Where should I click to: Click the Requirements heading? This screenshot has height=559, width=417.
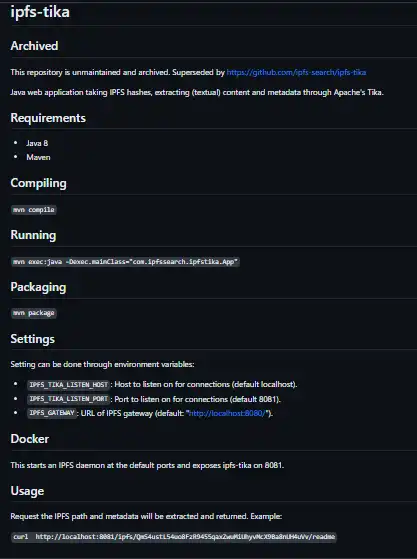[x=48, y=118]
